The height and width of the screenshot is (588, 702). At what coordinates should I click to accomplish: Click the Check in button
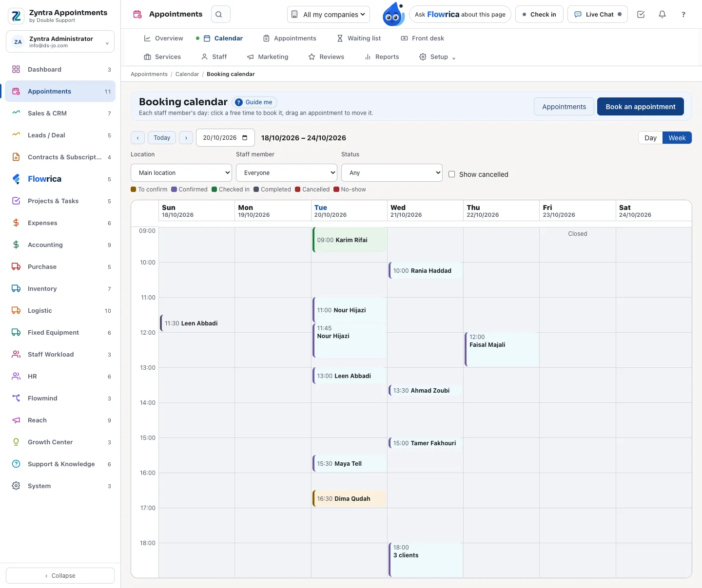[539, 15]
